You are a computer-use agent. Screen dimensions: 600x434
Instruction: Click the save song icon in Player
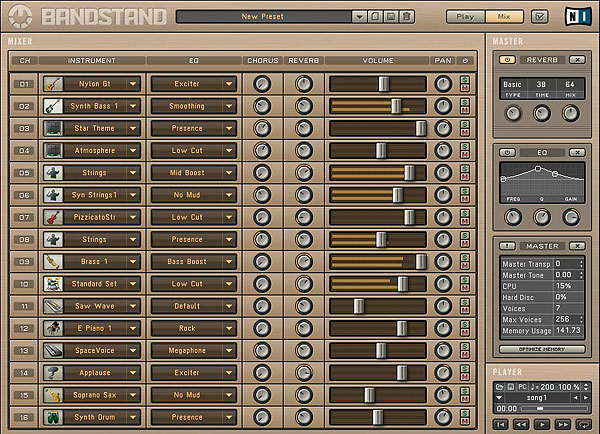[x=510, y=387]
